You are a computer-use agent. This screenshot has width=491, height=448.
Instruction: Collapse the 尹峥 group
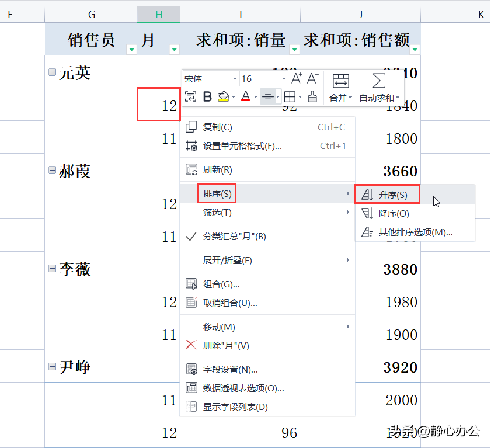53,367
